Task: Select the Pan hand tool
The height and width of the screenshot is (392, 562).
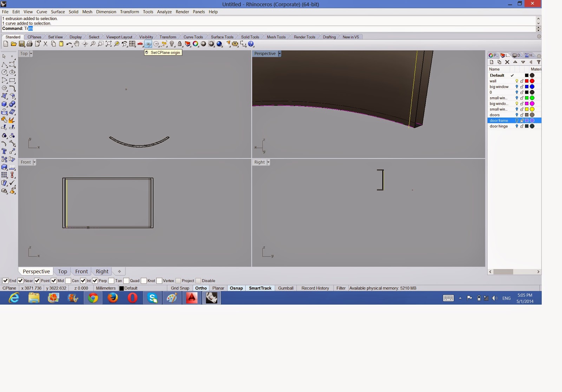Action: [77, 44]
